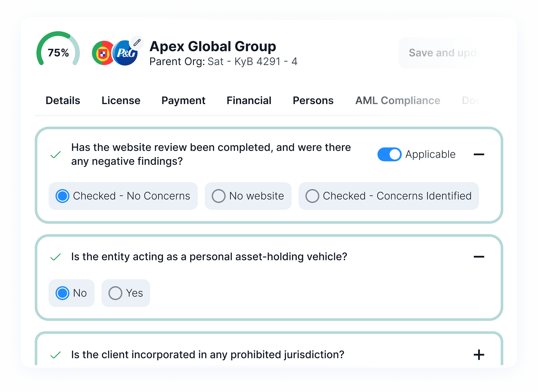Viewport: 538px width, 392px height.
Task: Select the No website radio option
Action: 218,196
